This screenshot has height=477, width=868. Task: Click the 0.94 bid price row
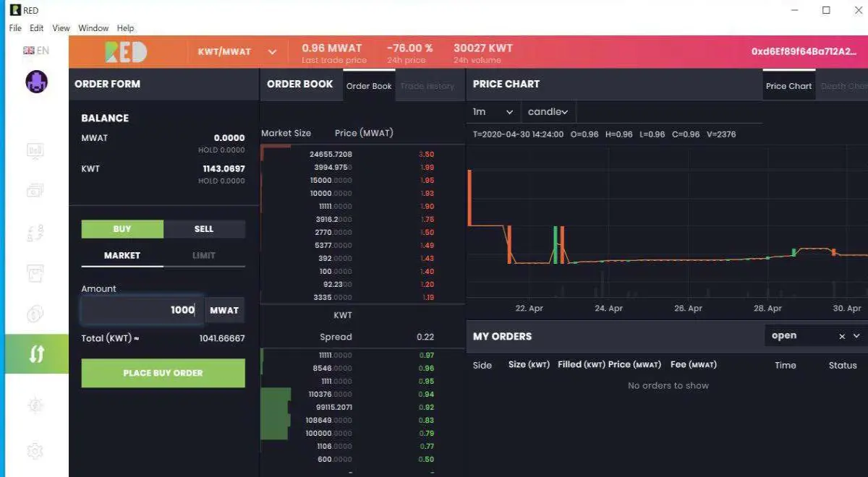(362, 394)
